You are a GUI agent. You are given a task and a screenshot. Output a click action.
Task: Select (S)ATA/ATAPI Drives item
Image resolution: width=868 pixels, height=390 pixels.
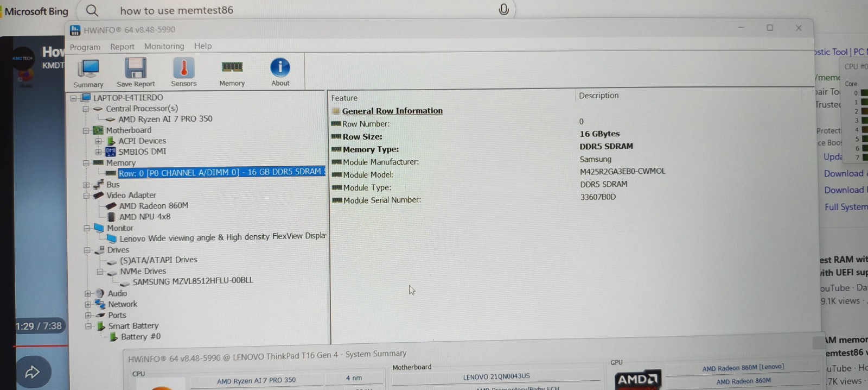pyautogui.click(x=158, y=260)
